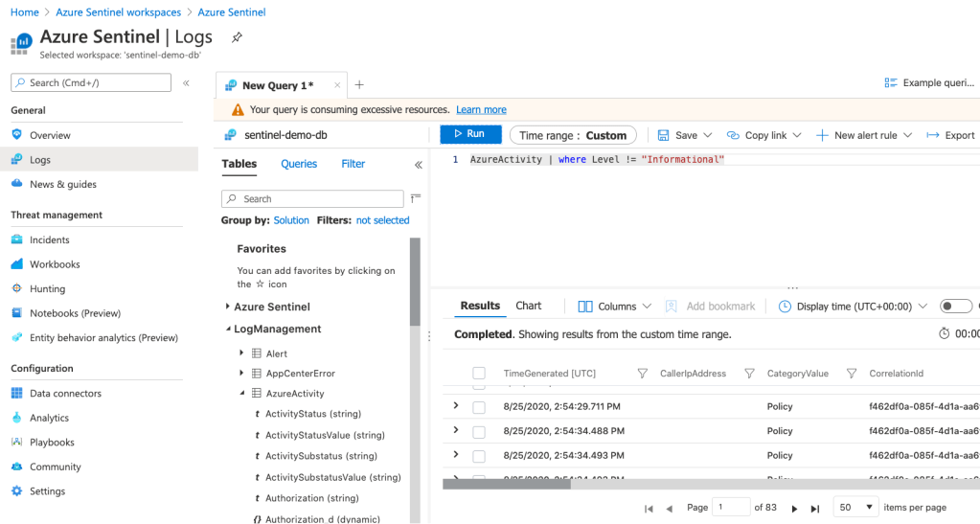
Task: Switch to the Chart tab
Action: click(528, 306)
